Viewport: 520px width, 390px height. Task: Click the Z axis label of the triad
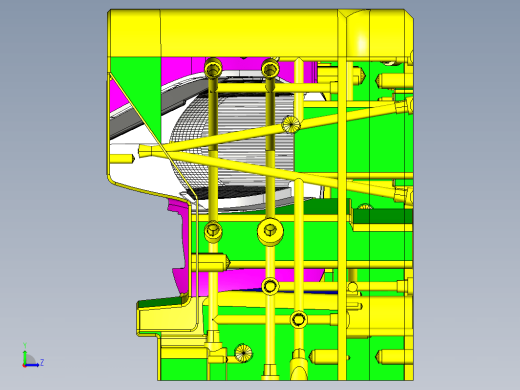click(42, 362)
